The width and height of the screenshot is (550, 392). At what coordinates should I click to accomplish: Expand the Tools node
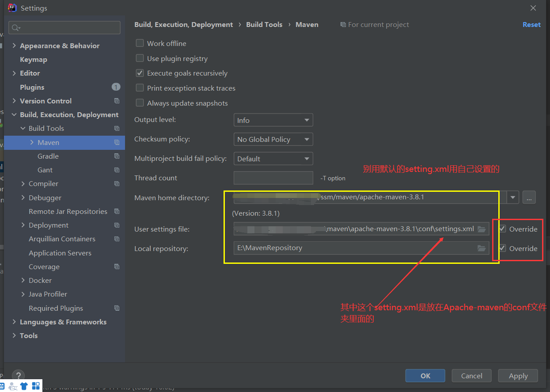(x=14, y=335)
